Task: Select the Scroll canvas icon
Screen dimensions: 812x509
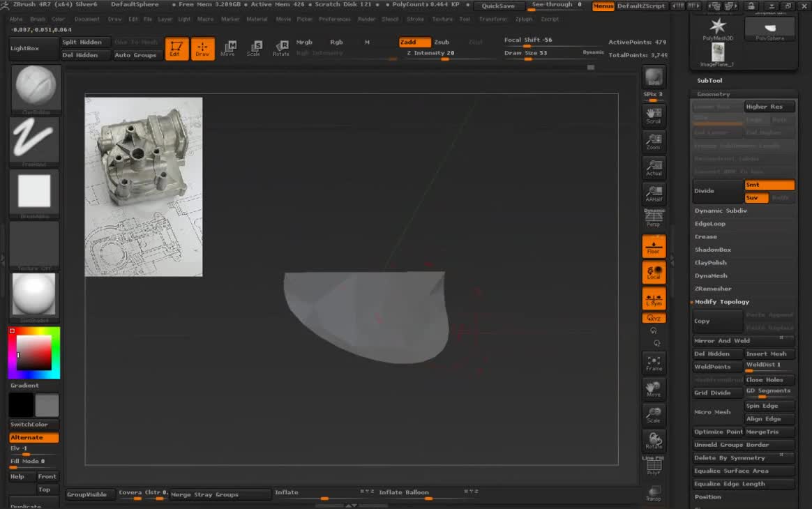Action: (654, 115)
